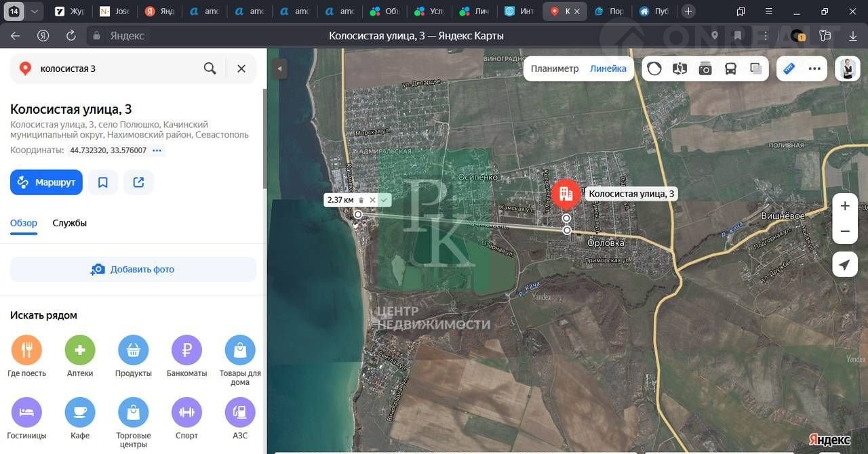Viewport: 868px width, 454px height.
Task: Click the Маршрут route button
Action: click(x=46, y=182)
